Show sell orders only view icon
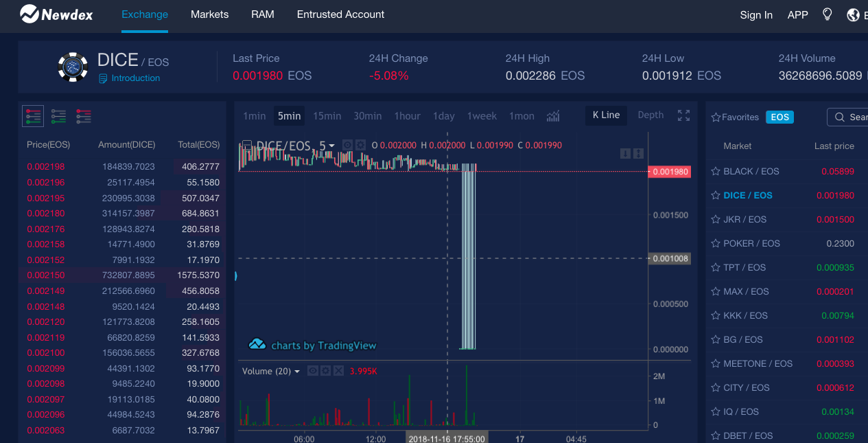 tap(84, 116)
